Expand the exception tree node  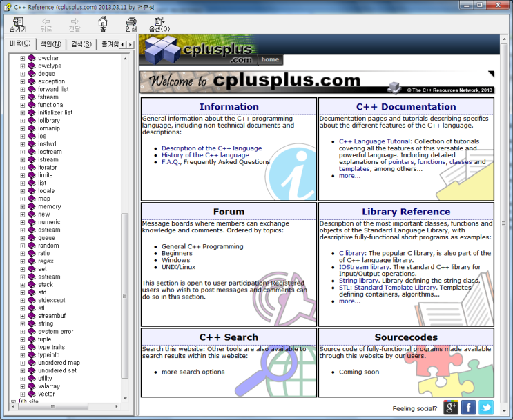coord(22,81)
